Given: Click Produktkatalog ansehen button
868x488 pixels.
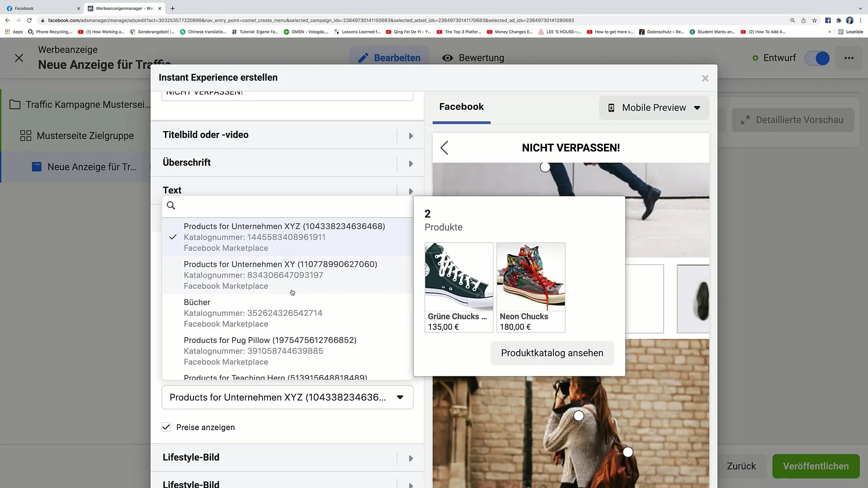Looking at the screenshot, I should 552,353.
